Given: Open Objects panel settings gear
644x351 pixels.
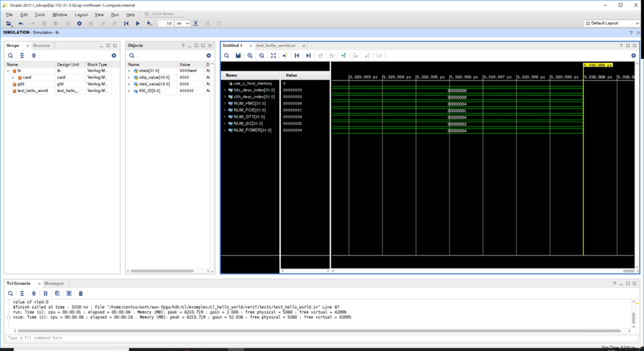Looking at the screenshot, I should (x=209, y=55).
